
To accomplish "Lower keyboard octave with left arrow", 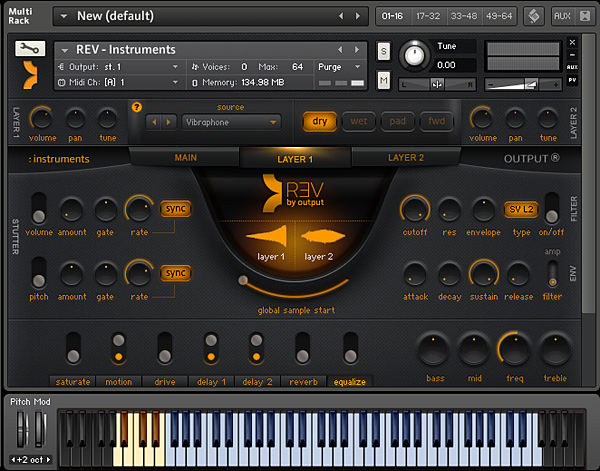I will pos(13,460).
